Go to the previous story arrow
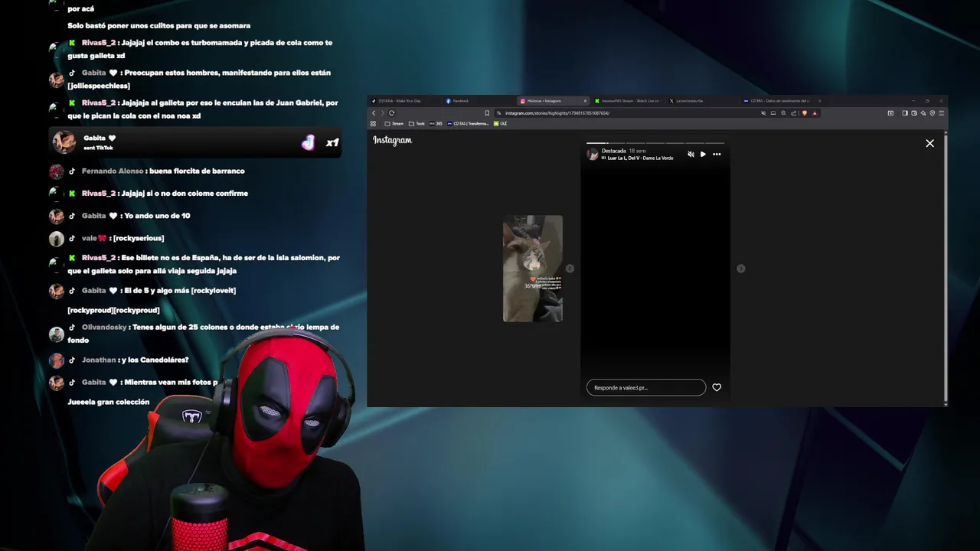This screenshot has width=980, height=551. 570,269
